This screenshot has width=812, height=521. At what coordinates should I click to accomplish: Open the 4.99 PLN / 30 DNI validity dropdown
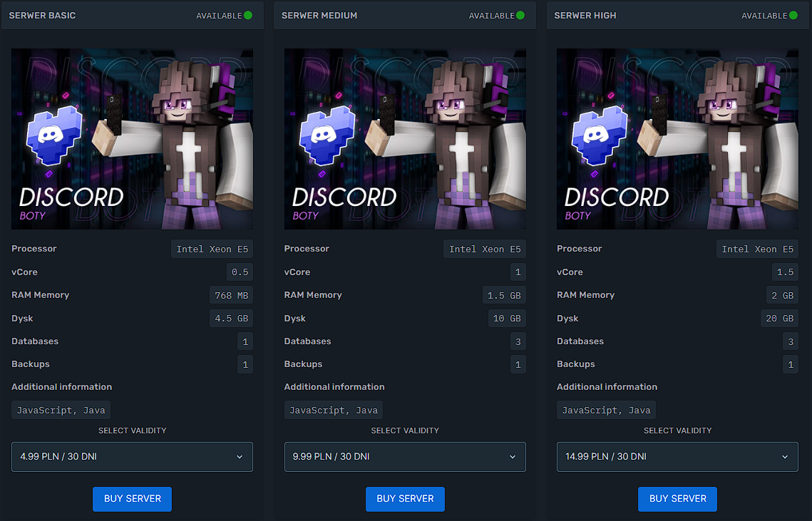tap(132, 457)
